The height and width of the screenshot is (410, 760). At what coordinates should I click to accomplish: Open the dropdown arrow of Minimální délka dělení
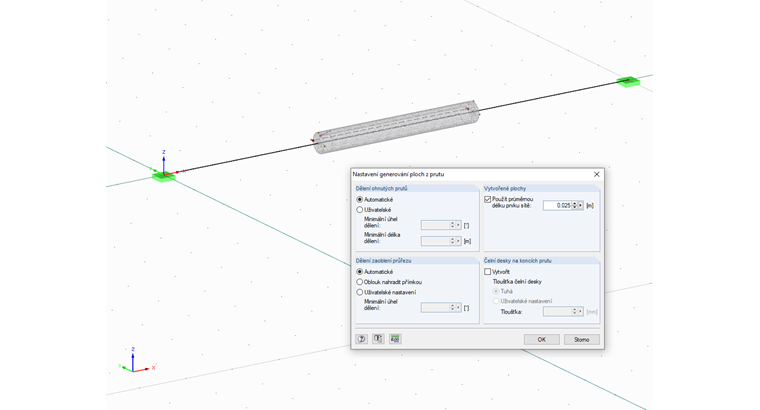pos(458,241)
